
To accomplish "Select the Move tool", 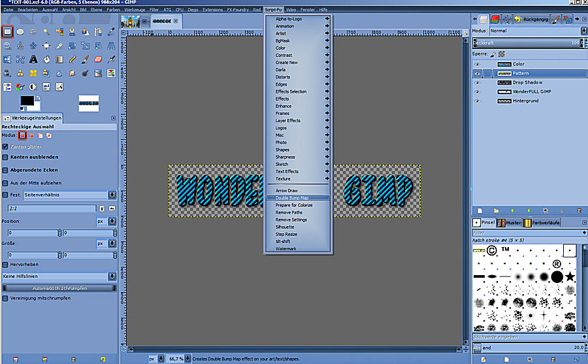I will tap(33, 46).
